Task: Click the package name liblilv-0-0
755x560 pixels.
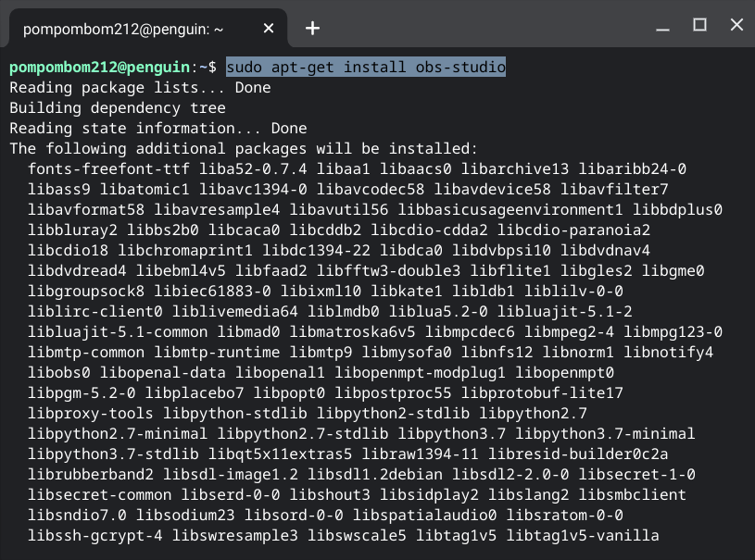Action: [573, 291]
